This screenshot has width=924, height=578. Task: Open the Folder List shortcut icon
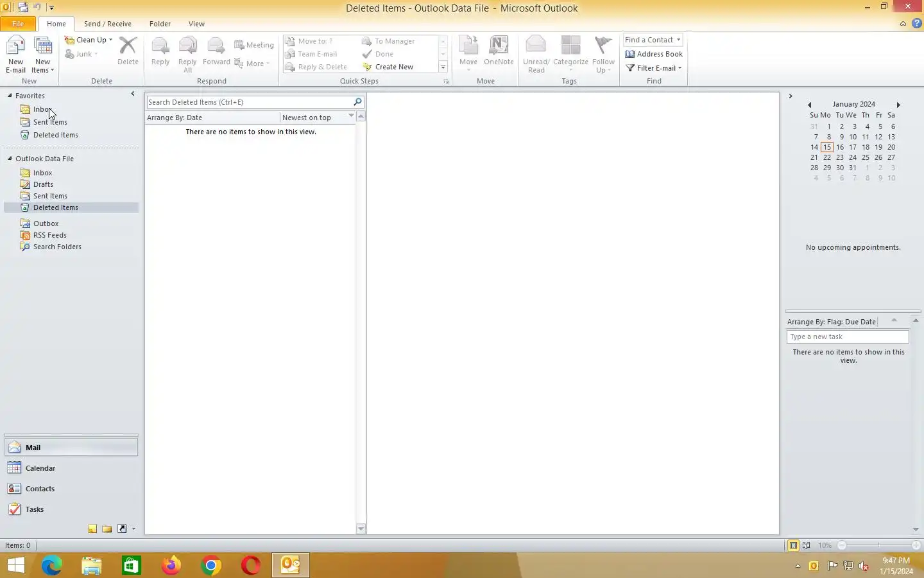coord(107,529)
